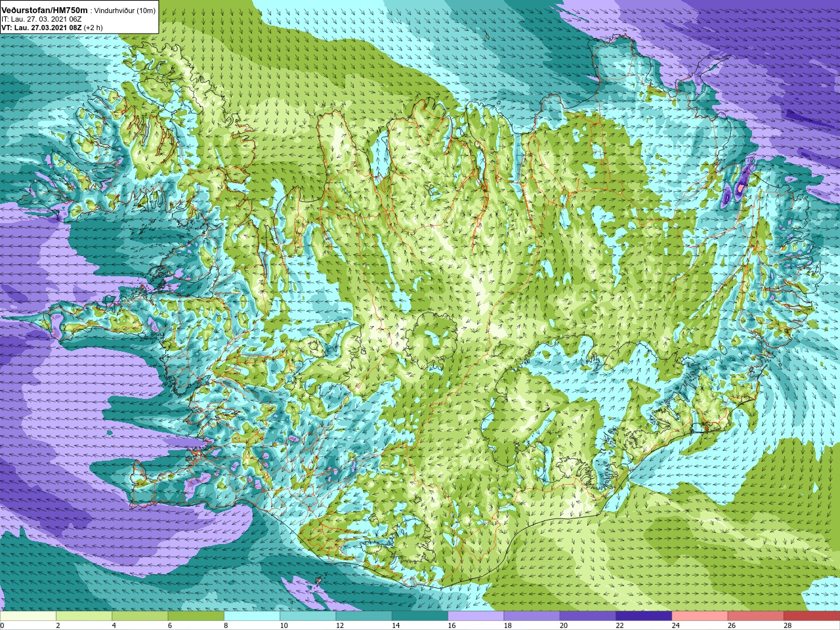
Task: Select the pale yellow 0–2 legend swatch
Action: pos(28,616)
